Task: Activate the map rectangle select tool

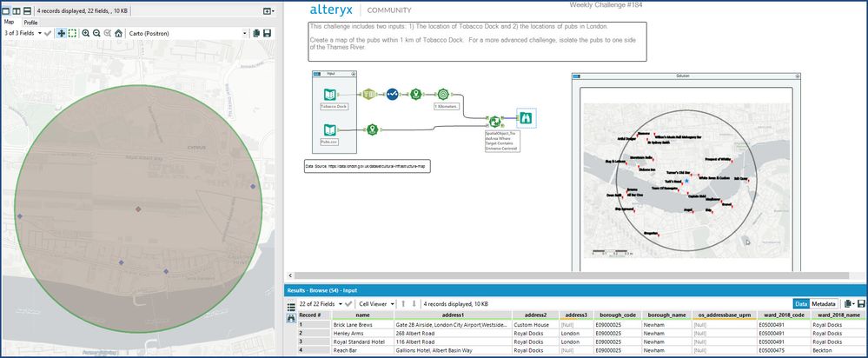Action: coord(72,33)
